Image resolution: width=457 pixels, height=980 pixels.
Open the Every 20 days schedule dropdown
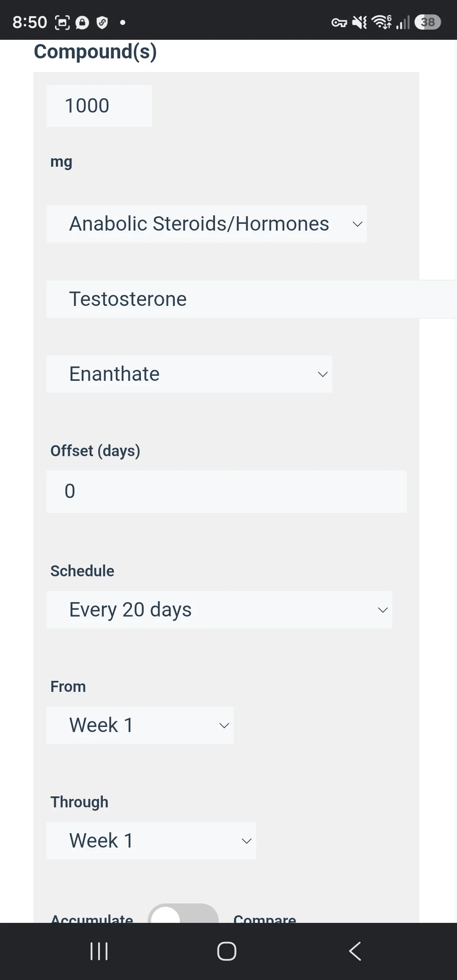(219, 610)
